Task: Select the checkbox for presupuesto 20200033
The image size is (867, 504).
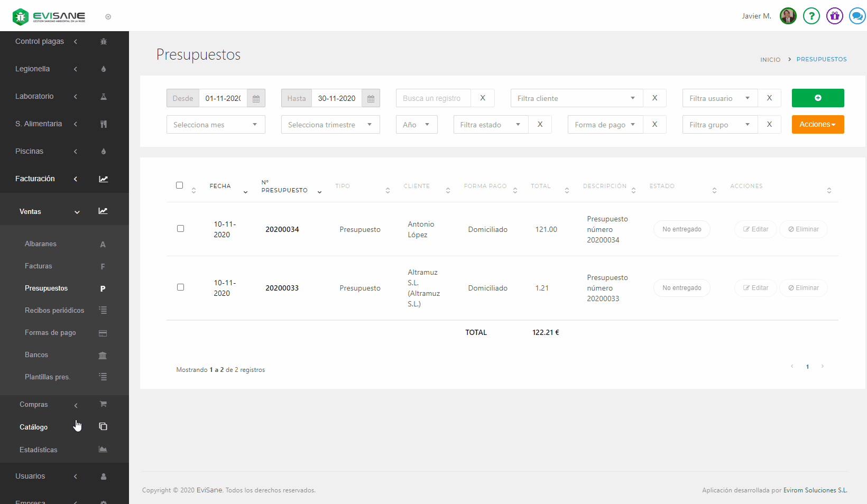Action: pyautogui.click(x=181, y=287)
